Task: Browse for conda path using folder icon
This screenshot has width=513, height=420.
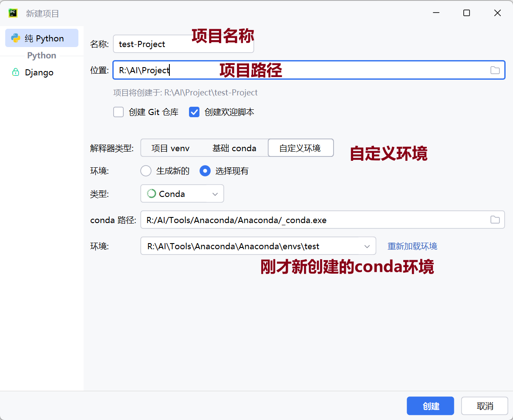Action: [x=495, y=220]
